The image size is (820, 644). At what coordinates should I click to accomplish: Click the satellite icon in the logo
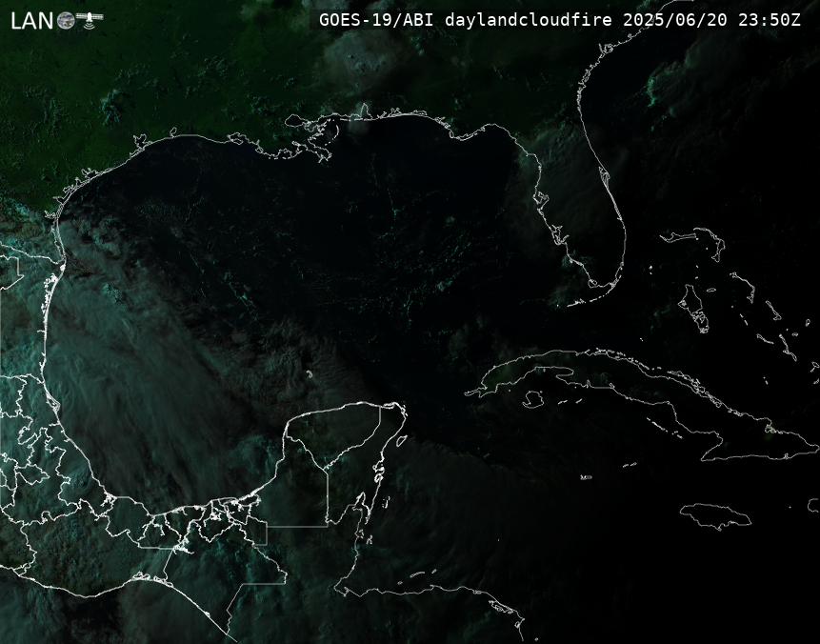[x=90, y=18]
